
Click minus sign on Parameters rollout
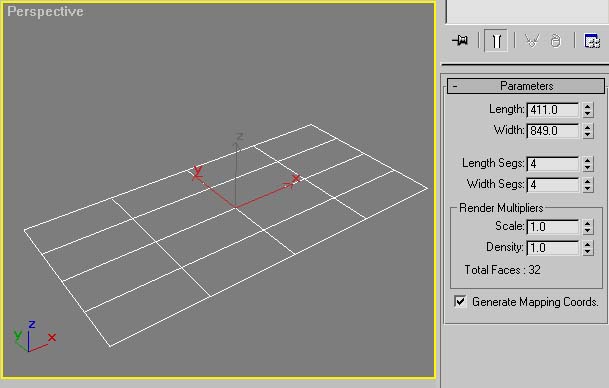point(455,86)
